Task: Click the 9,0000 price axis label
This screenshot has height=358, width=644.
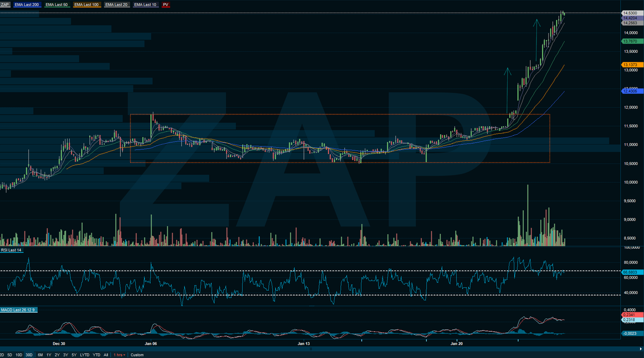Action: click(x=630, y=220)
